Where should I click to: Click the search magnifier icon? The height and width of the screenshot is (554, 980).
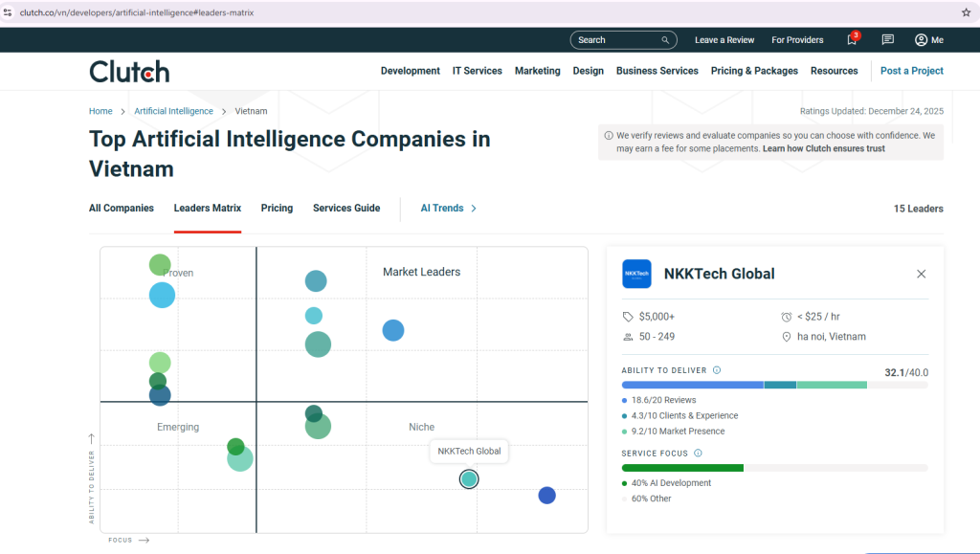coord(665,40)
